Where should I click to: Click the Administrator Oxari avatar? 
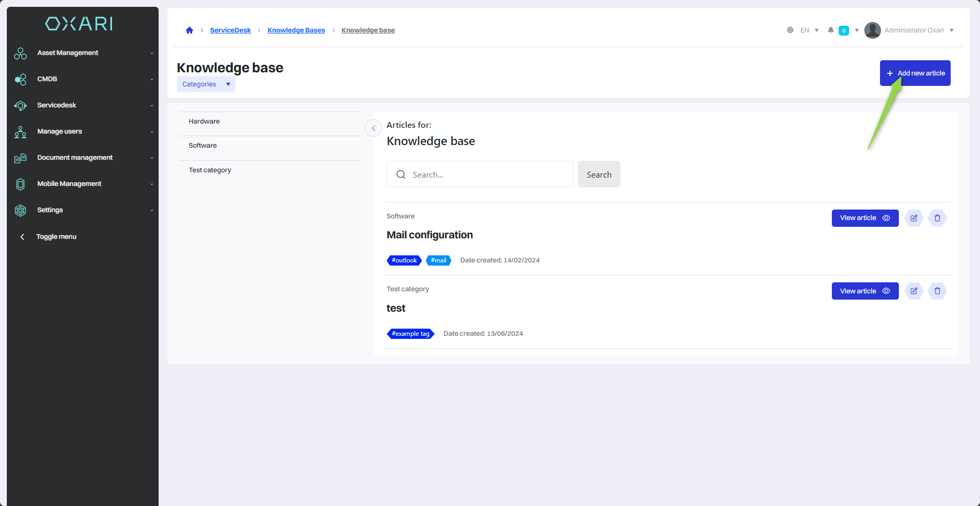point(872,30)
